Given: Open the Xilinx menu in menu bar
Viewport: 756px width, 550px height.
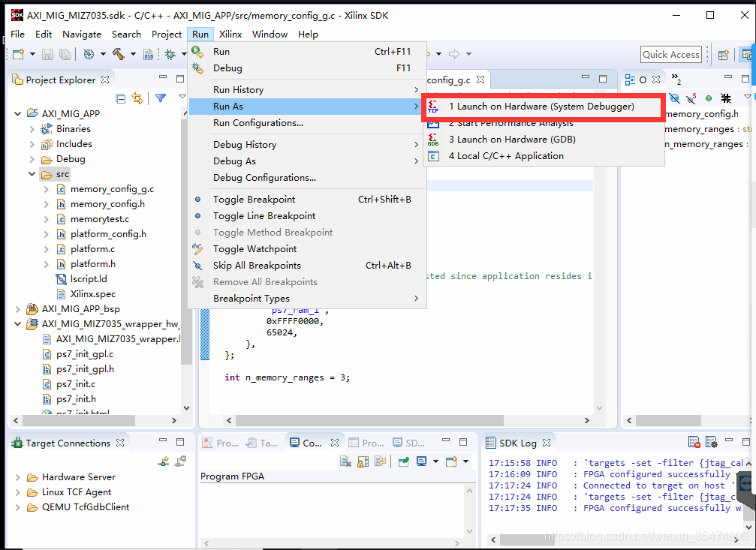Looking at the screenshot, I should [230, 35].
